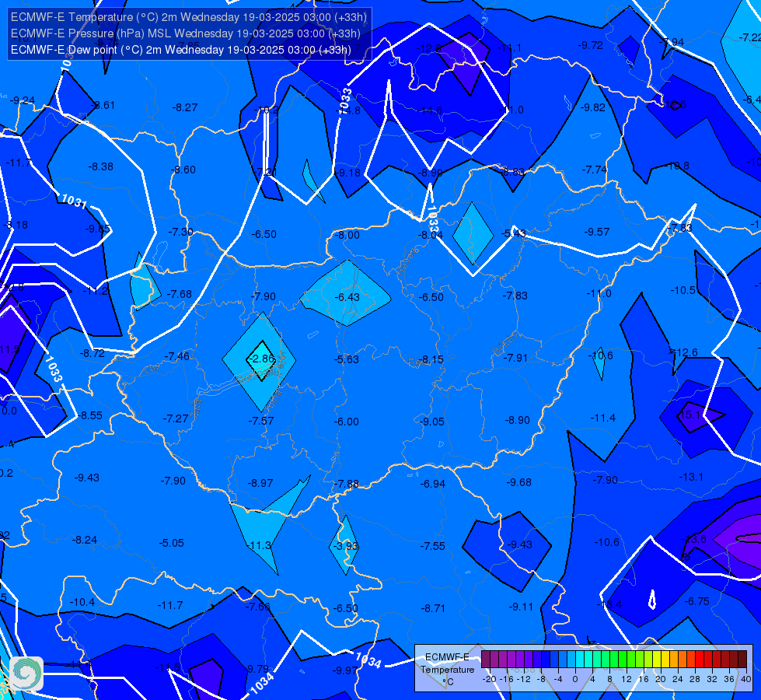This screenshot has height=700, width=761.
Task: Click the -9.72 temperature value
Action: 590,45
